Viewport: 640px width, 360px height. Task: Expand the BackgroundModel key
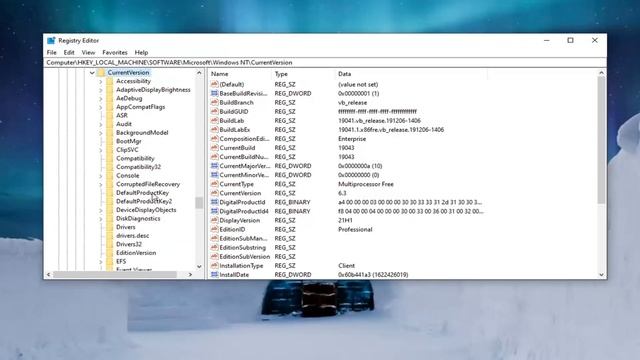tap(100, 133)
